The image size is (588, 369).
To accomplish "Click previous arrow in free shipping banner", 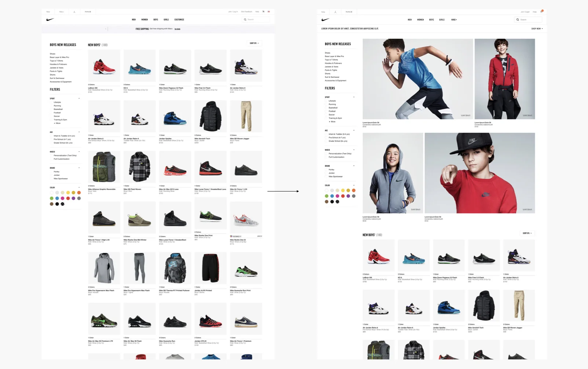I will 106,29.
